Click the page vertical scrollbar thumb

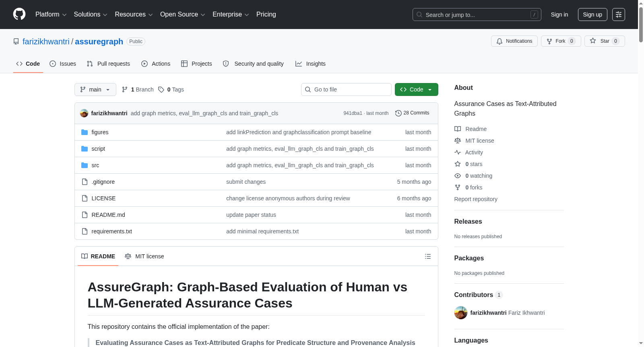pyautogui.click(x=641, y=24)
